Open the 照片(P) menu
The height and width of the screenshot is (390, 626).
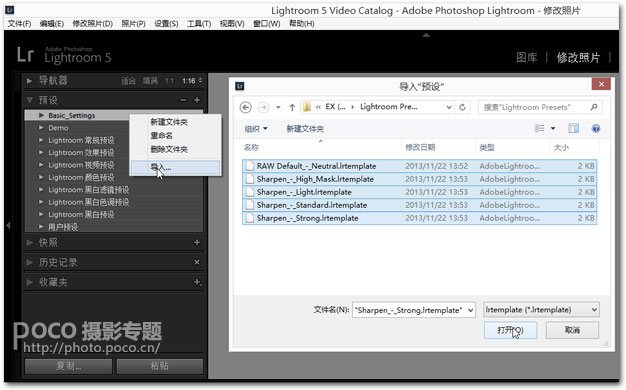point(133,24)
